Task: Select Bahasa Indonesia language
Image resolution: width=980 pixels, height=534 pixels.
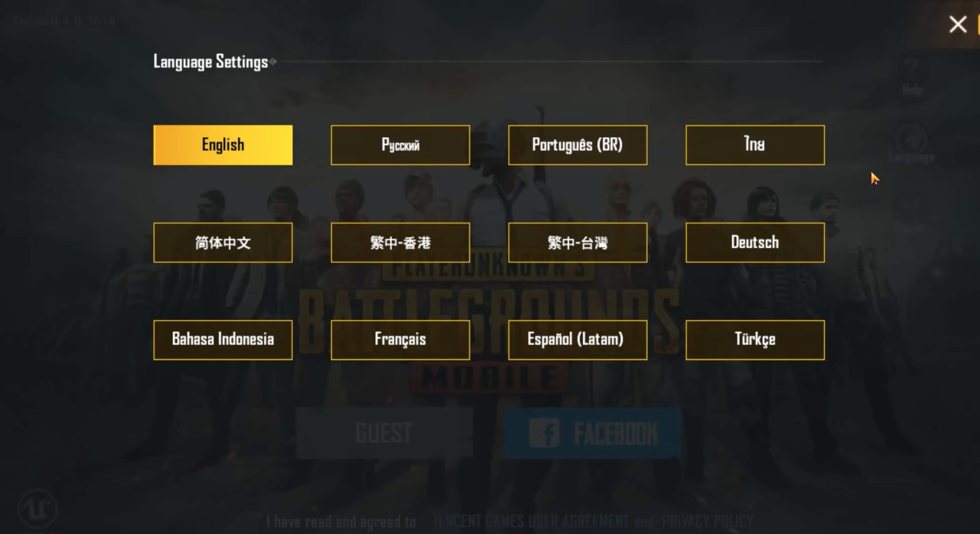Action: click(x=222, y=339)
